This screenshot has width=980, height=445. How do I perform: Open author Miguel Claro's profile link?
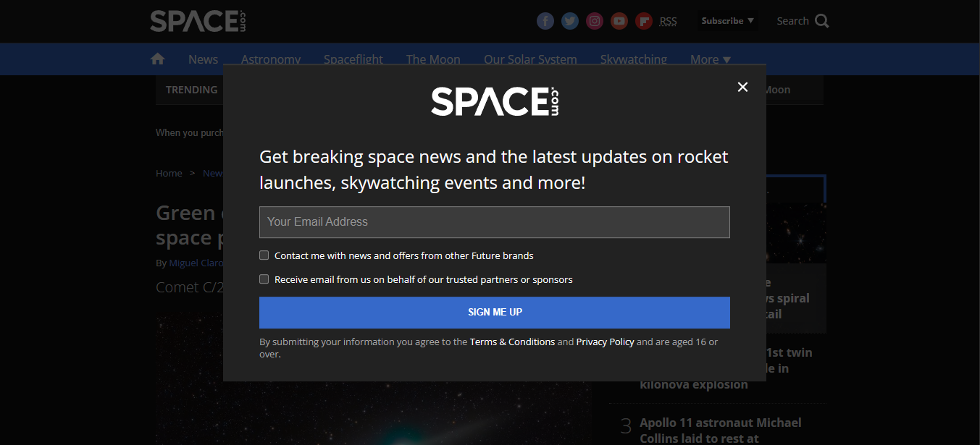pyautogui.click(x=198, y=262)
